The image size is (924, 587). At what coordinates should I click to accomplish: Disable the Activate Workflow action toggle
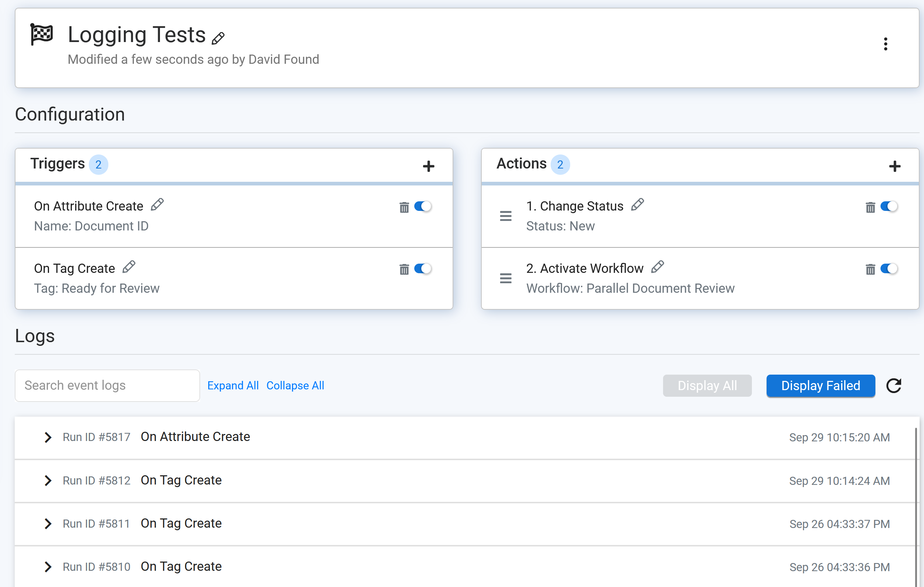(x=888, y=269)
